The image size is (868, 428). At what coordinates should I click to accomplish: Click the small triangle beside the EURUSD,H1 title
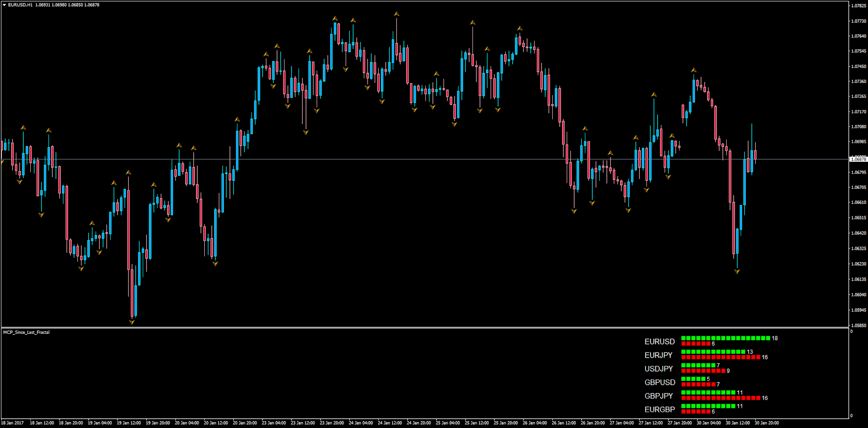[x=4, y=5]
